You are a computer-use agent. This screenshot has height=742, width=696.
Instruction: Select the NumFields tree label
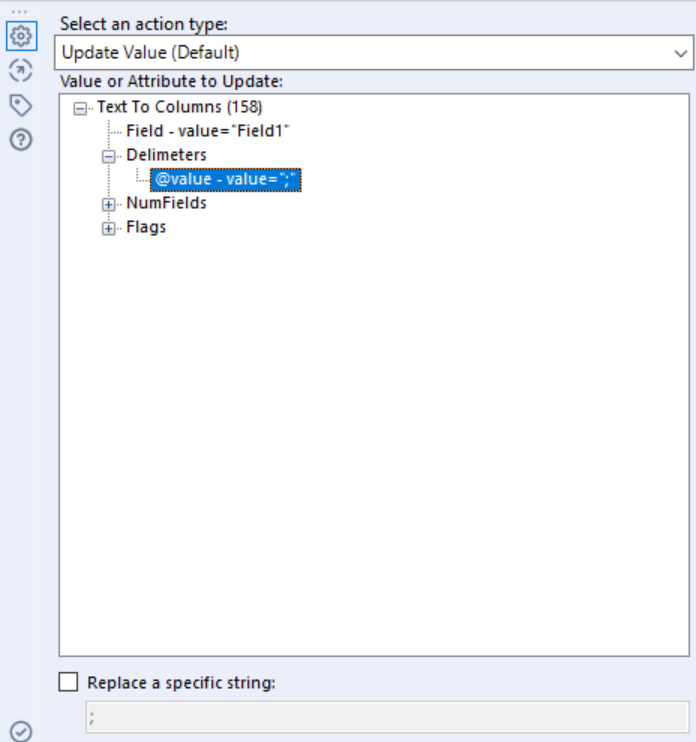point(167,203)
